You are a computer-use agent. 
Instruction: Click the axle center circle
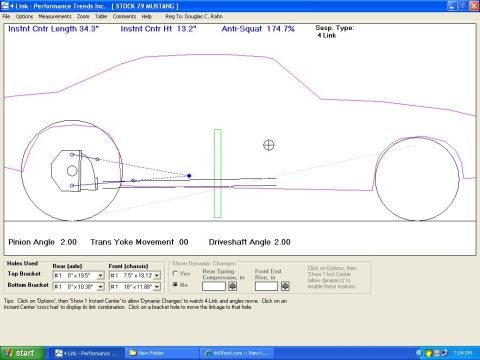coord(72,171)
